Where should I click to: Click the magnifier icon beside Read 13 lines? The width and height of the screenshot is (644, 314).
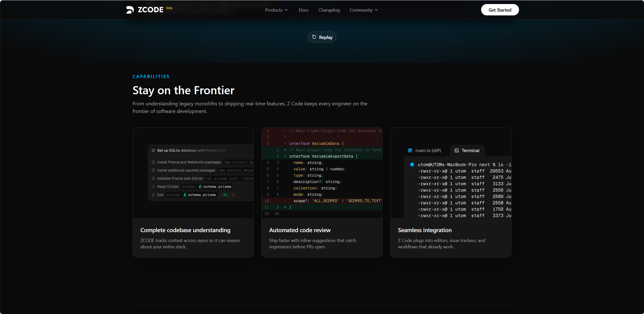click(x=153, y=186)
